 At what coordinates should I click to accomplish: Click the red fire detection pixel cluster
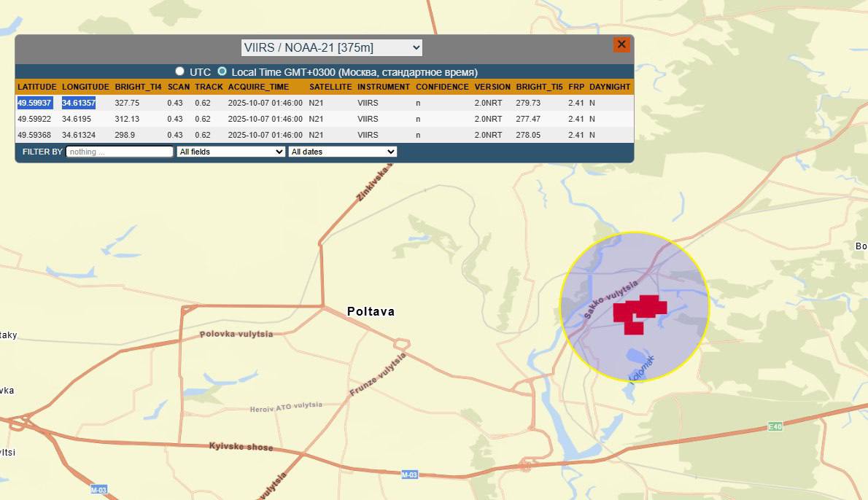coord(638,313)
